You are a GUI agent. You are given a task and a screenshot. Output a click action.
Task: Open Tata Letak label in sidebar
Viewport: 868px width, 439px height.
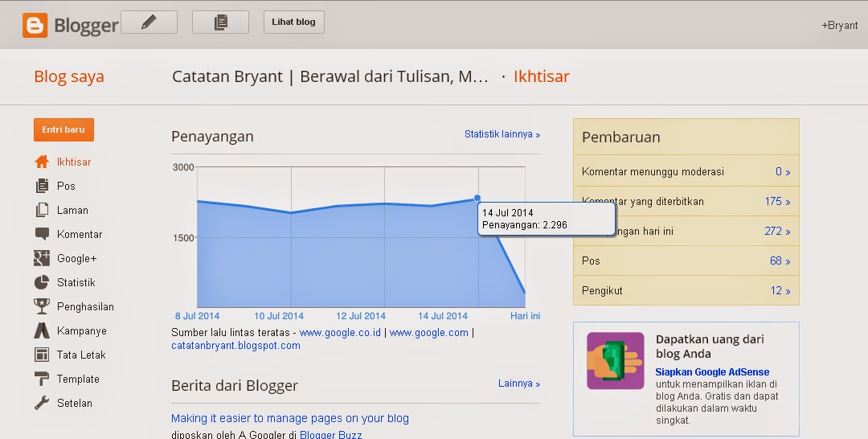(81, 355)
